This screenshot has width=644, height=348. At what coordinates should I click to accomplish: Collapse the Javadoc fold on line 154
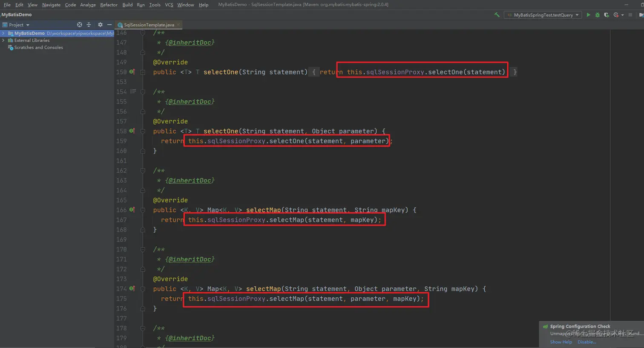coord(143,91)
